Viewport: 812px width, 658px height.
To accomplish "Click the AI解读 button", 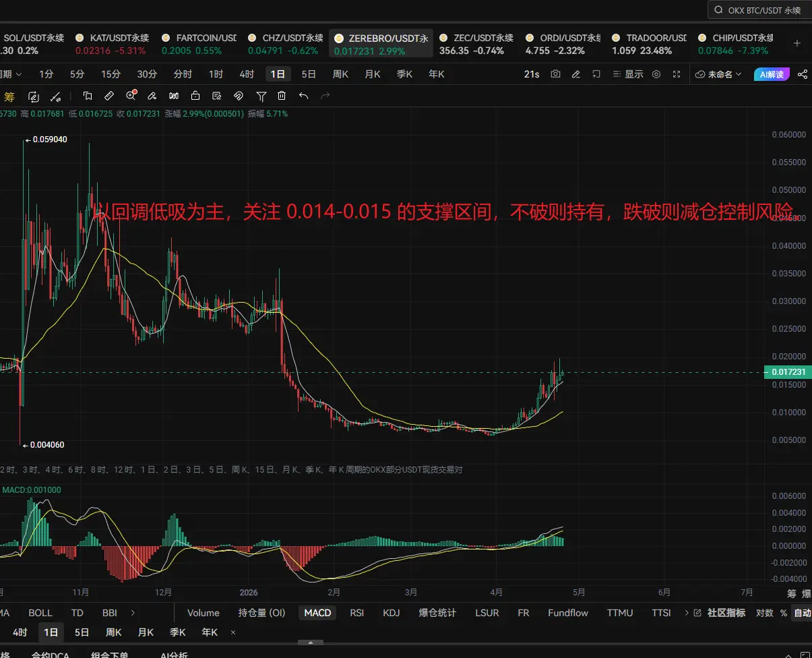I will click(772, 74).
